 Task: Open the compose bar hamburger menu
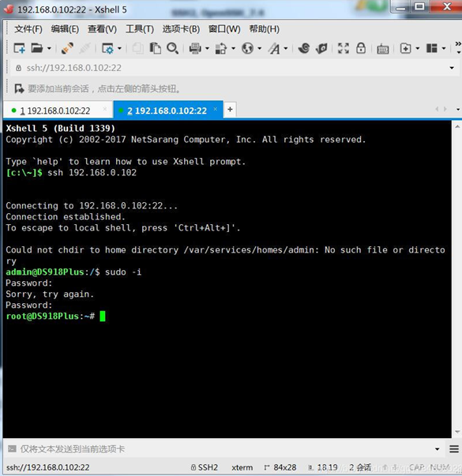(454, 449)
